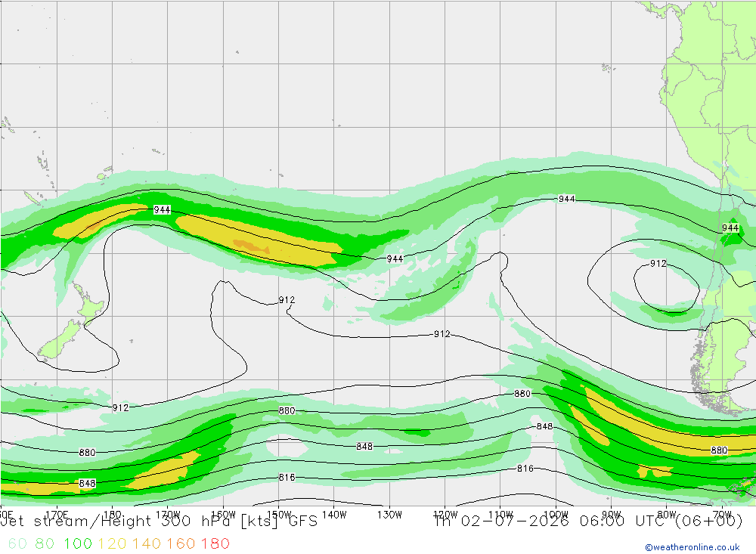The image size is (756, 554).
Task: Select the red 180 legend value
Action: [215, 544]
